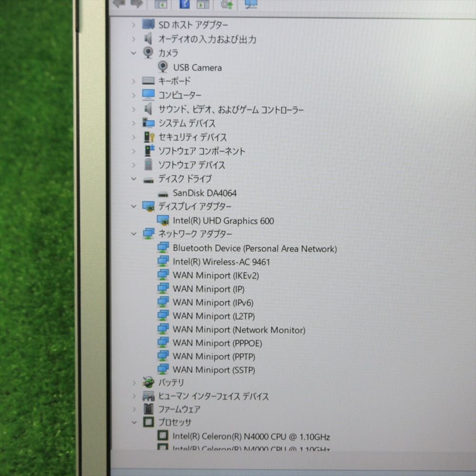
Task: Click the blue Help question-mark toolbar icon
Action: [184, 4]
